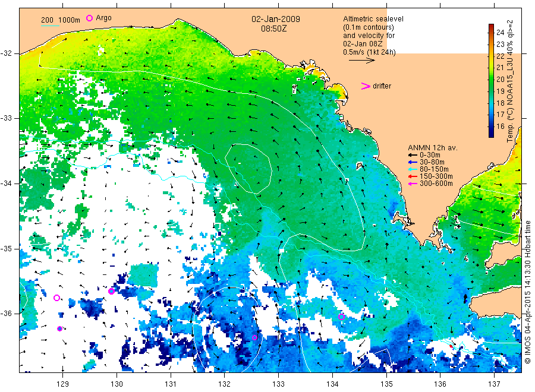
Task: Click the longitude axis label 133
Action: [278, 384]
